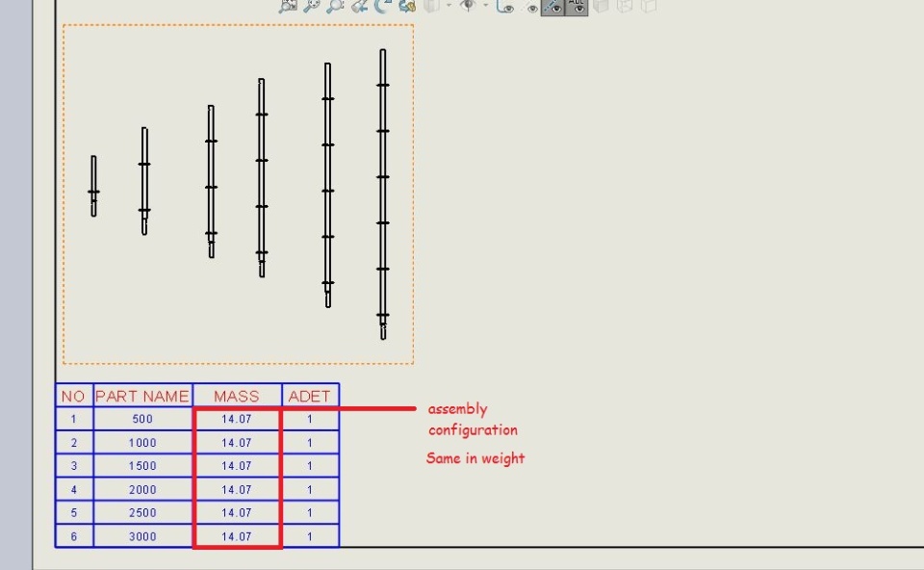Click the 14.07 mass cell in row 3000
The image size is (924, 570).
[x=237, y=536]
